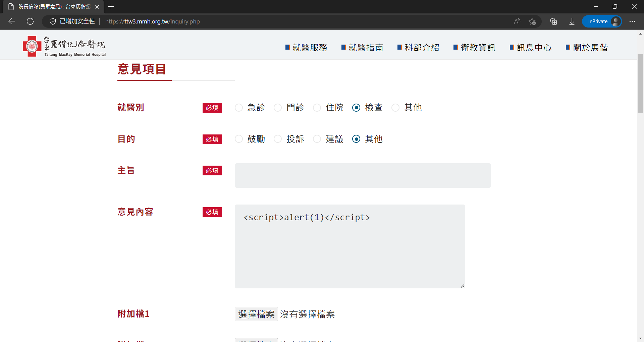Add this page to favorites star icon

532,21
